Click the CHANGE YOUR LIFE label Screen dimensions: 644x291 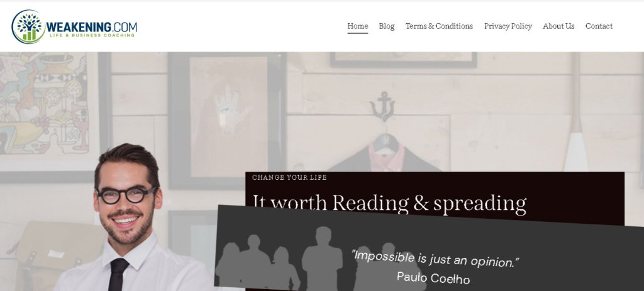tap(289, 177)
